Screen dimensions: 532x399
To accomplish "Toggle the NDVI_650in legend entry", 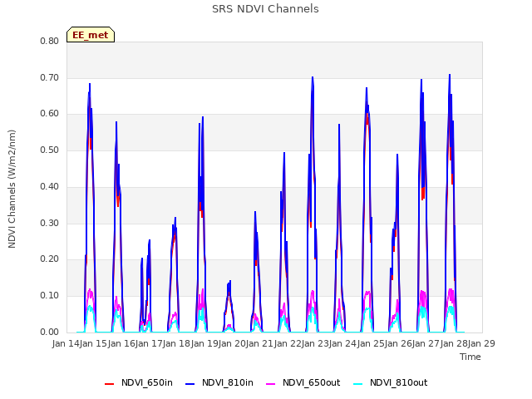I will point(139,383).
